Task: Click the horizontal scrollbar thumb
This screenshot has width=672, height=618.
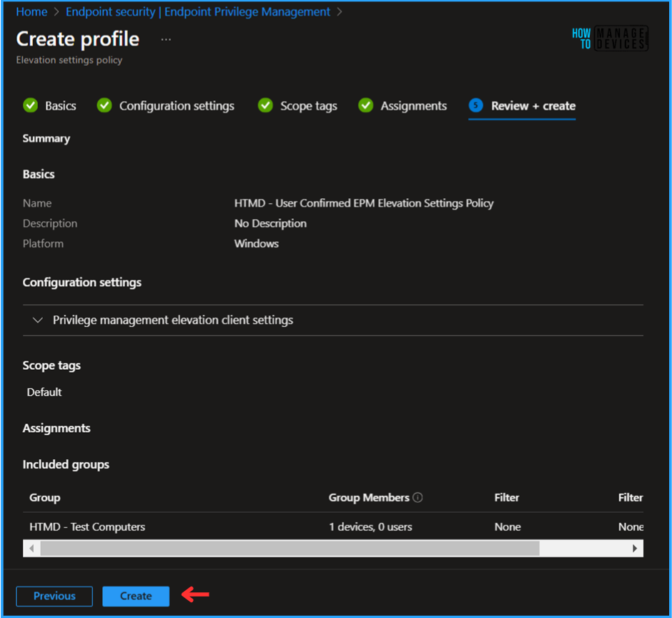Action: [290, 548]
